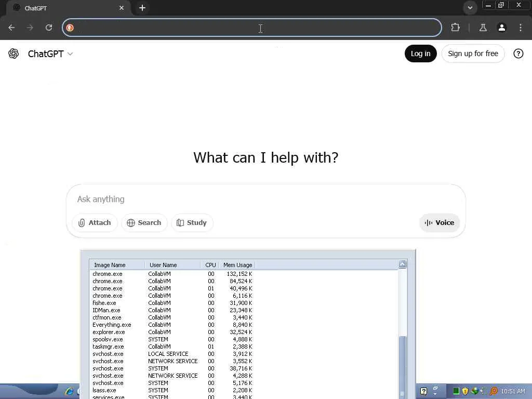
Task: Start Voice mode
Action: pos(440,222)
